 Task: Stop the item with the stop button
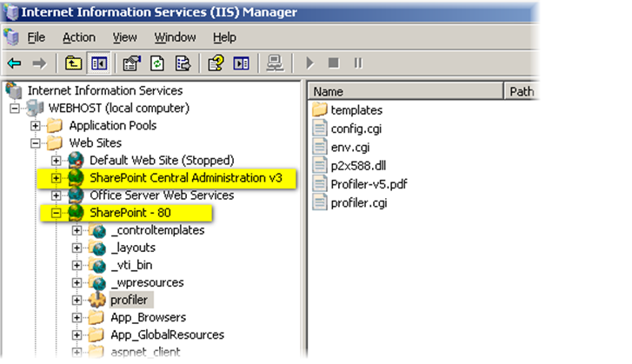click(334, 63)
